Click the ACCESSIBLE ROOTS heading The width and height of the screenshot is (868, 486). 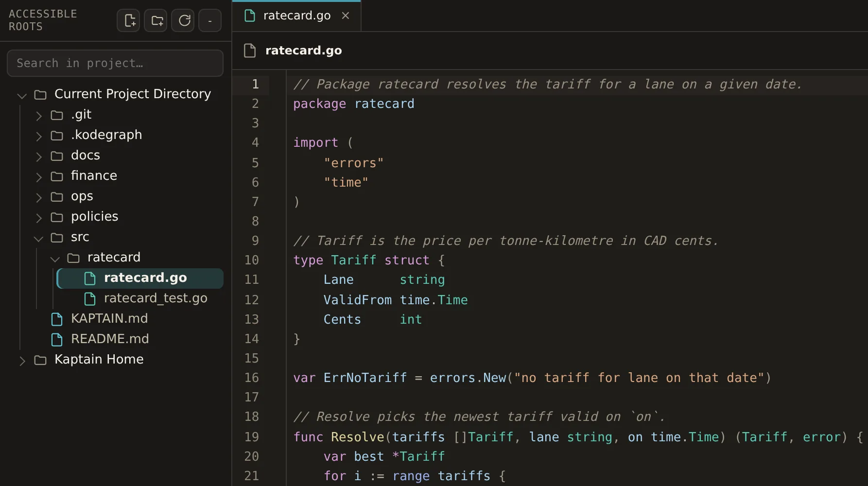(43, 20)
